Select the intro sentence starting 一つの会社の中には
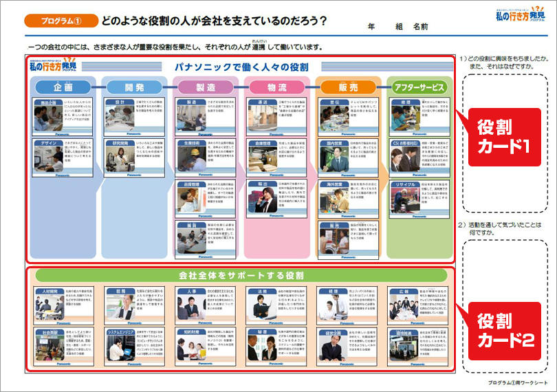The height and width of the screenshot is (392, 557). 175,47
